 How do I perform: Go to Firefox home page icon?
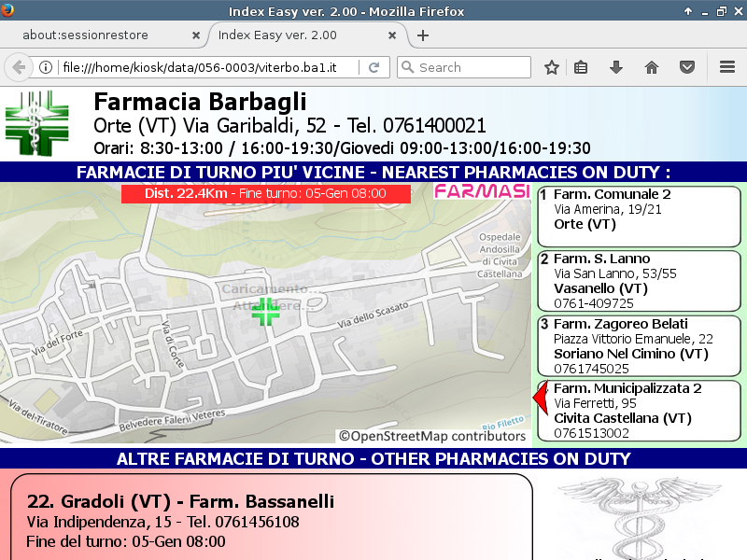pyautogui.click(x=652, y=67)
